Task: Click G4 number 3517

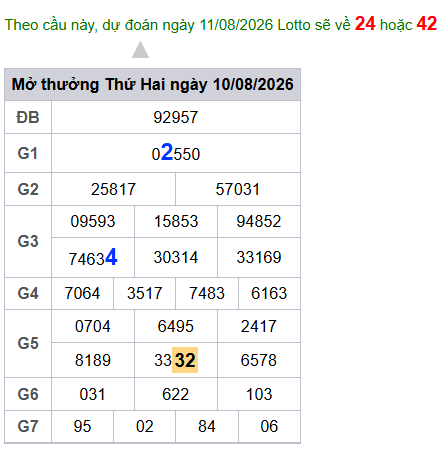Action: pyautogui.click(x=144, y=293)
